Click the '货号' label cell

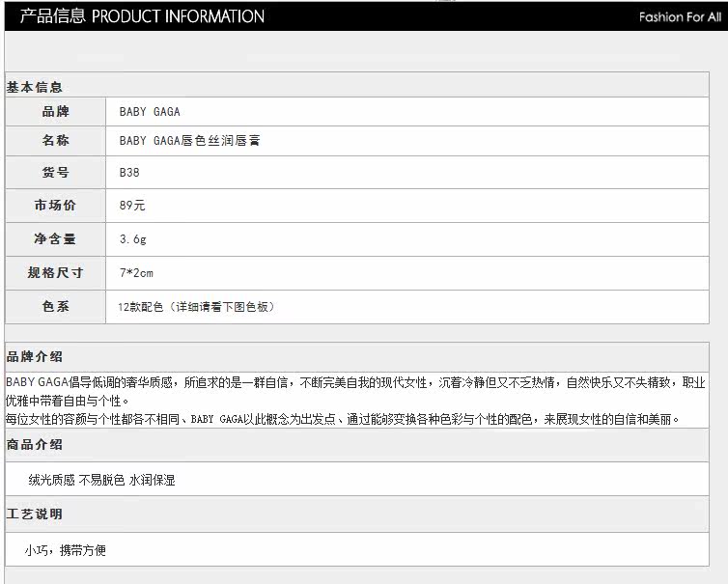(x=56, y=172)
